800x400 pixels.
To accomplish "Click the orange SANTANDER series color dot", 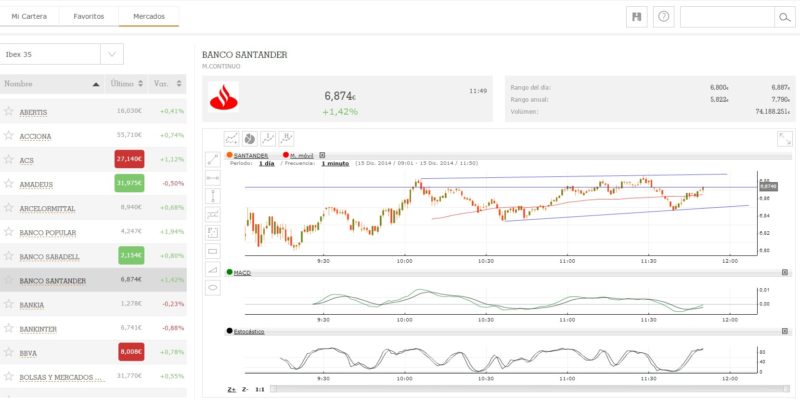I will (x=230, y=155).
